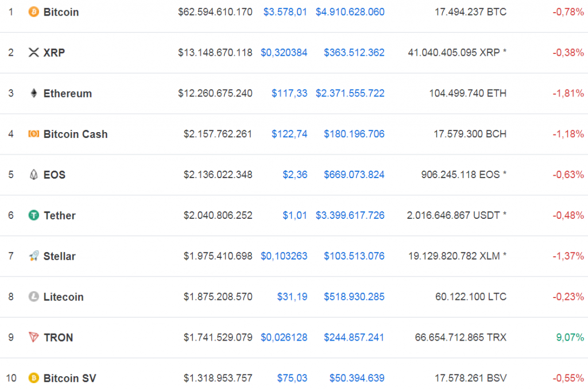Select Ethereum market cap $12.260.675.240
The width and height of the screenshot is (588, 390).
[x=215, y=94]
